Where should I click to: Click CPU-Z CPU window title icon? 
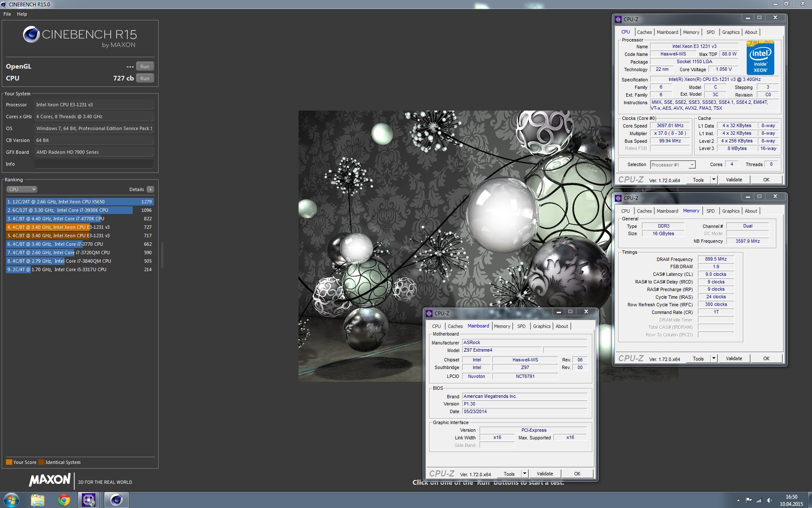[618, 19]
